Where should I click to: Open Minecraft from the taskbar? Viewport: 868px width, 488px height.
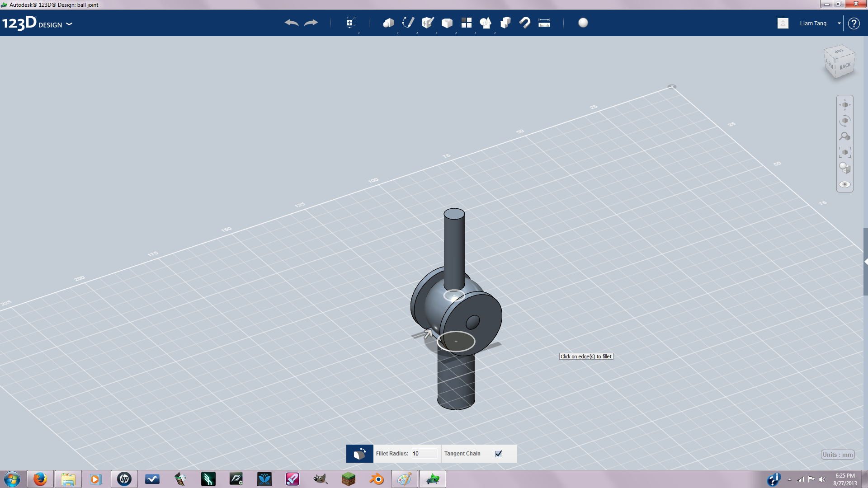click(x=348, y=479)
